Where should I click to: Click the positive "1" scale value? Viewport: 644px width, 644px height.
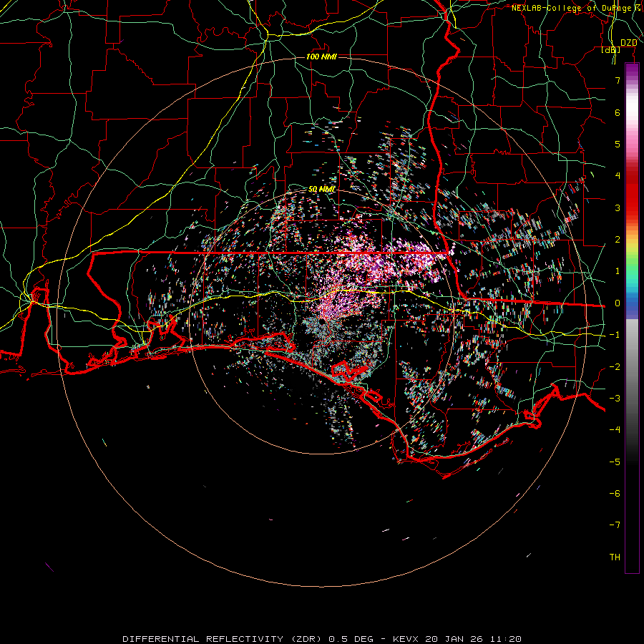click(x=618, y=271)
